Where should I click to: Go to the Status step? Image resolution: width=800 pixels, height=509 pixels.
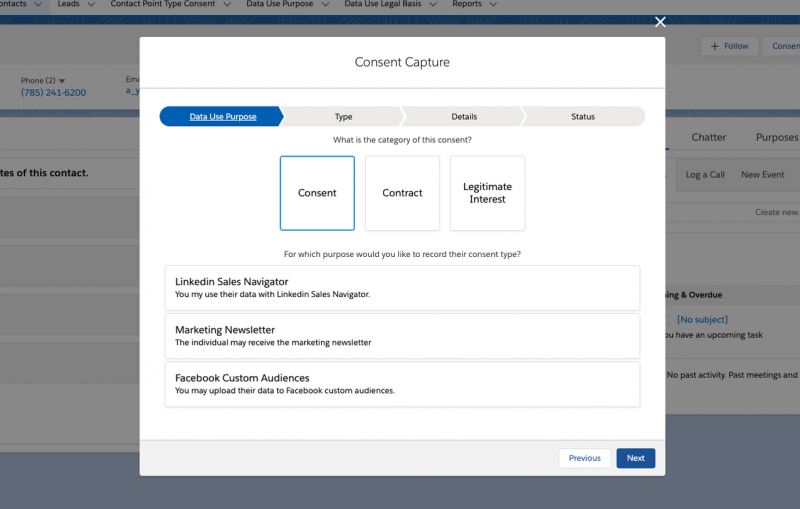click(583, 116)
